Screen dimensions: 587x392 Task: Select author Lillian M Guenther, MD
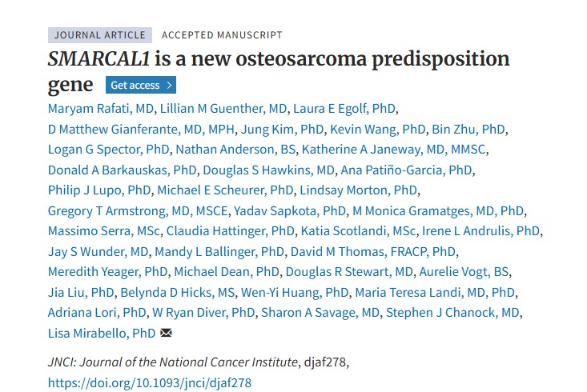223,109
